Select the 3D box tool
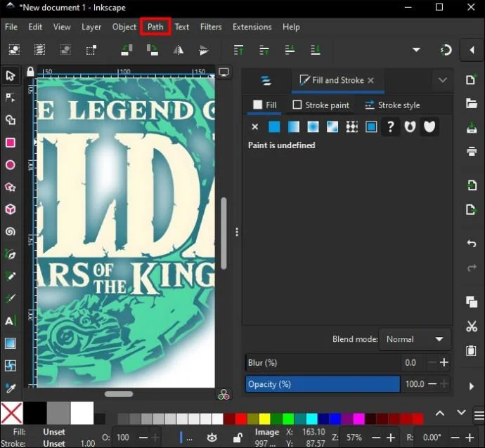 11,209
